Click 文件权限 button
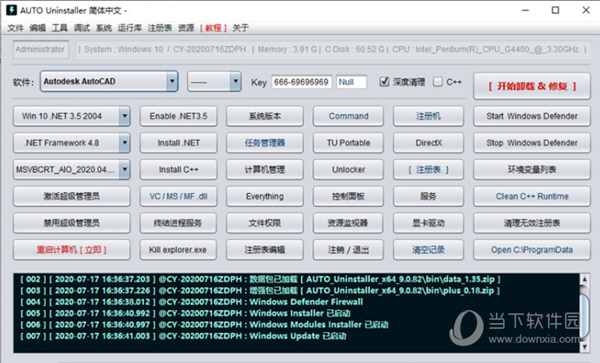600x363 pixels. pyautogui.click(x=265, y=223)
